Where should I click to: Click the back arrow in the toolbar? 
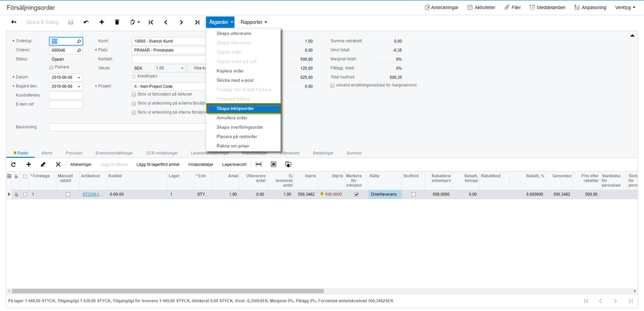(14, 22)
